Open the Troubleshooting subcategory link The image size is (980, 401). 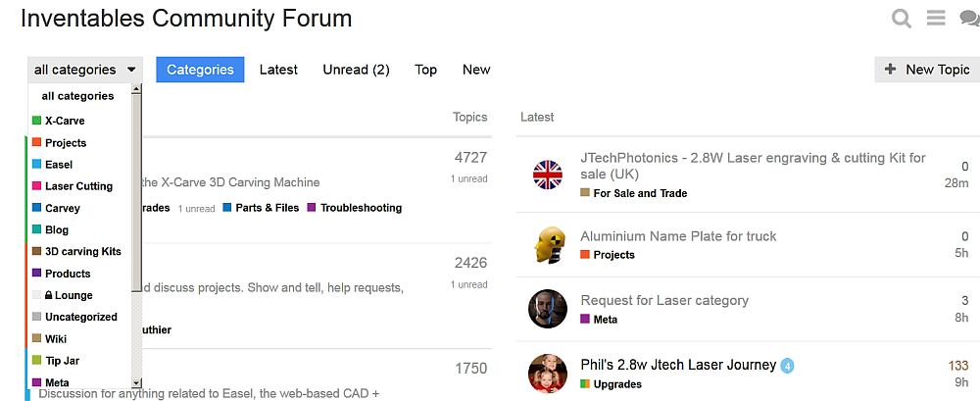click(361, 208)
